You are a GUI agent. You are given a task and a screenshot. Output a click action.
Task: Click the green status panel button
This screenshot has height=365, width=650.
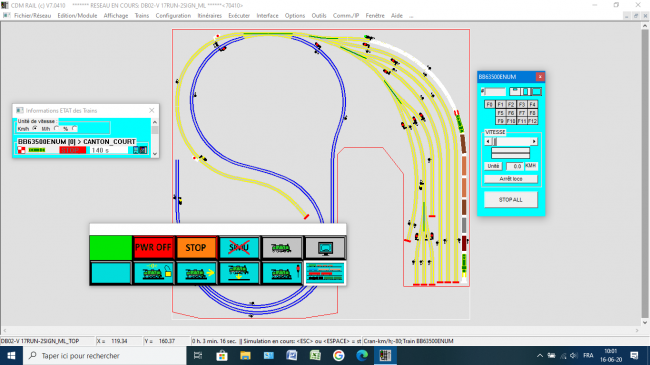click(111, 248)
